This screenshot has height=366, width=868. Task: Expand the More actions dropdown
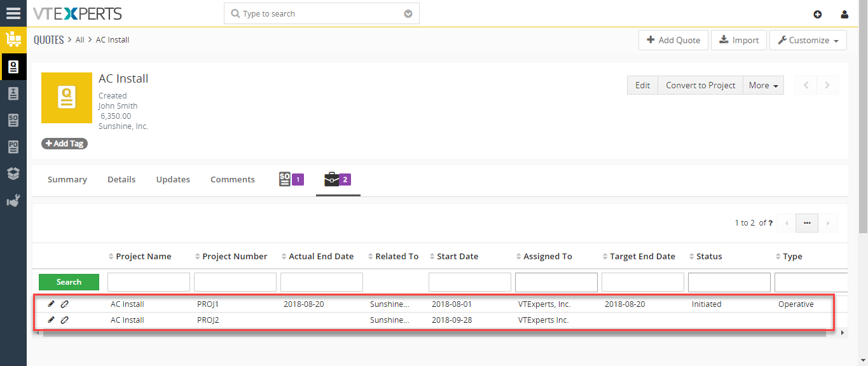click(x=763, y=85)
